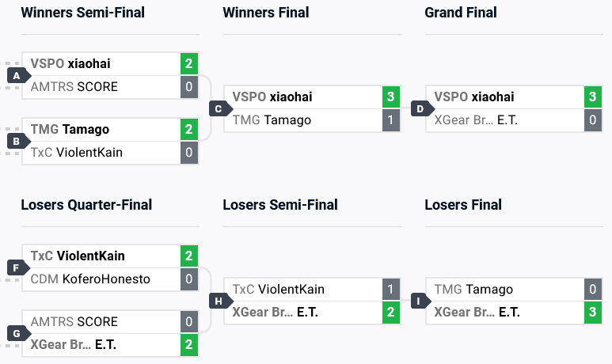Select XGear E.T. in Grand Final
The image size is (612, 364).
click(x=477, y=120)
